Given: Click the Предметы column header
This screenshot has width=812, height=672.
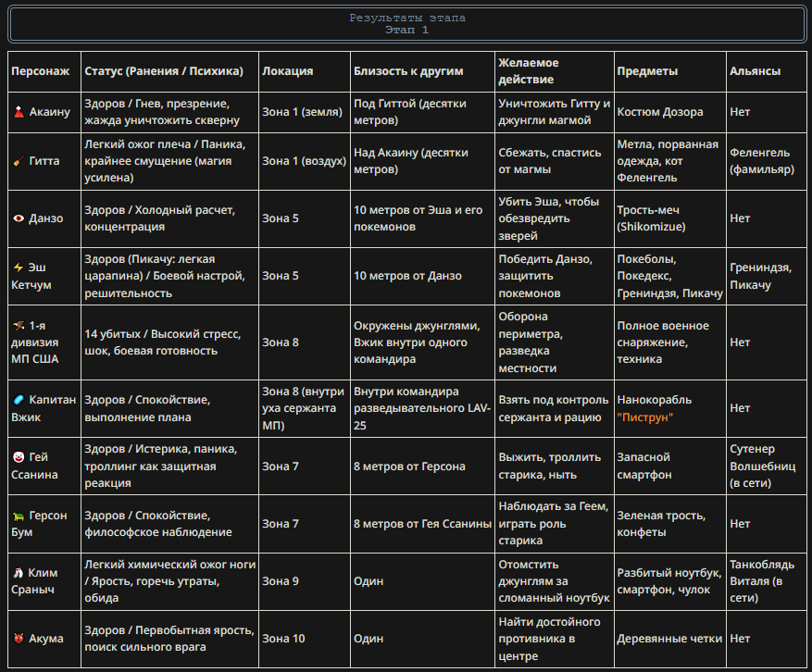Looking at the screenshot, I should tap(670, 71).
